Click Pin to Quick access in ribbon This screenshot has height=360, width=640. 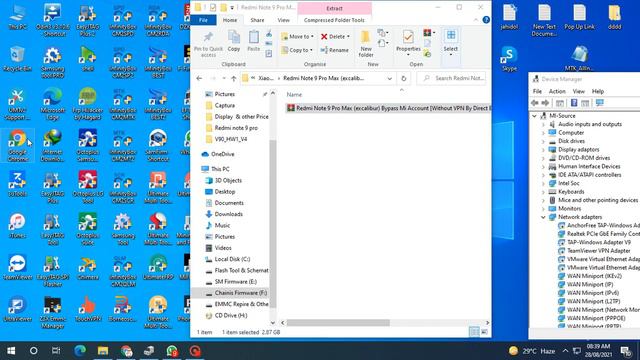pos(208,44)
